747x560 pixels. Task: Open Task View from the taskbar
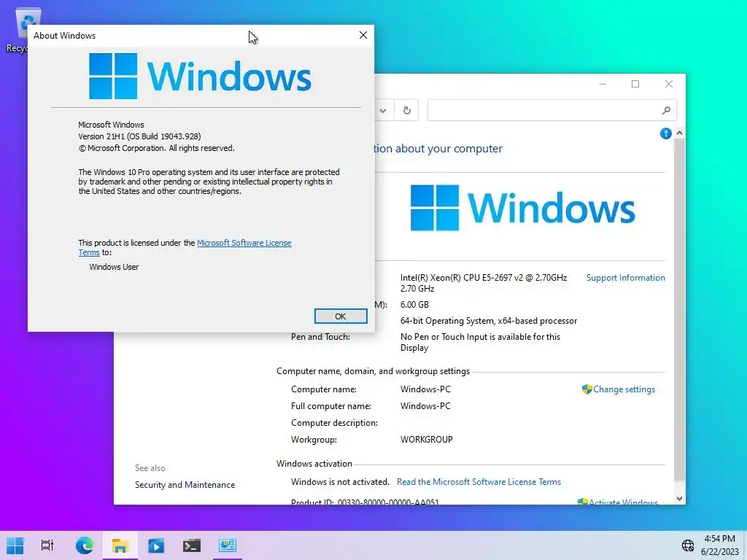47,545
